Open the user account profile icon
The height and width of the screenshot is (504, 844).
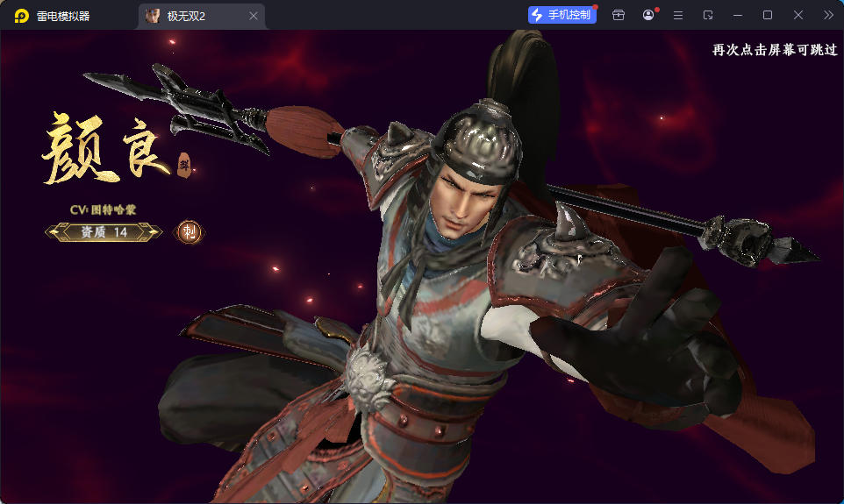pyautogui.click(x=648, y=15)
